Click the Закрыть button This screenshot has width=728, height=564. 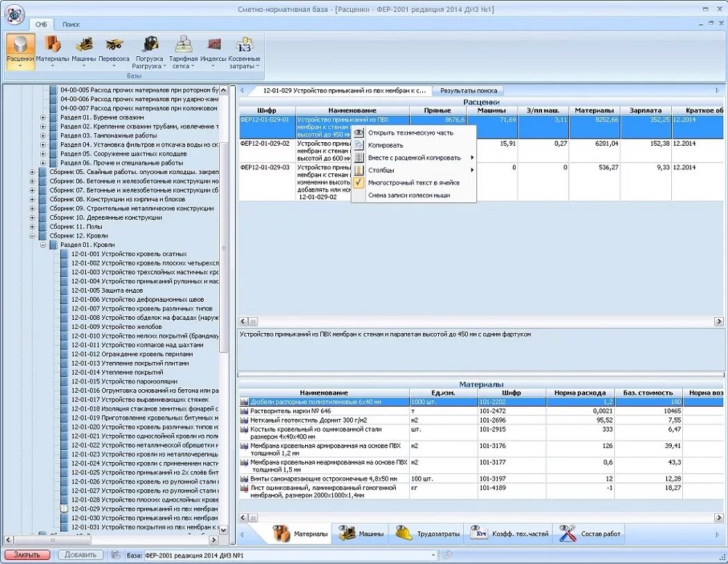[27, 555]
